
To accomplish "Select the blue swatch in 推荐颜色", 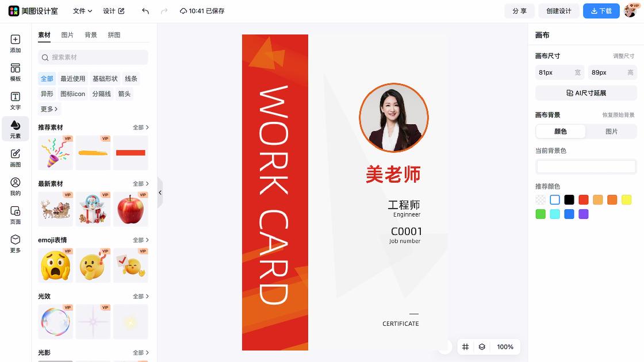I will [569, 214].
